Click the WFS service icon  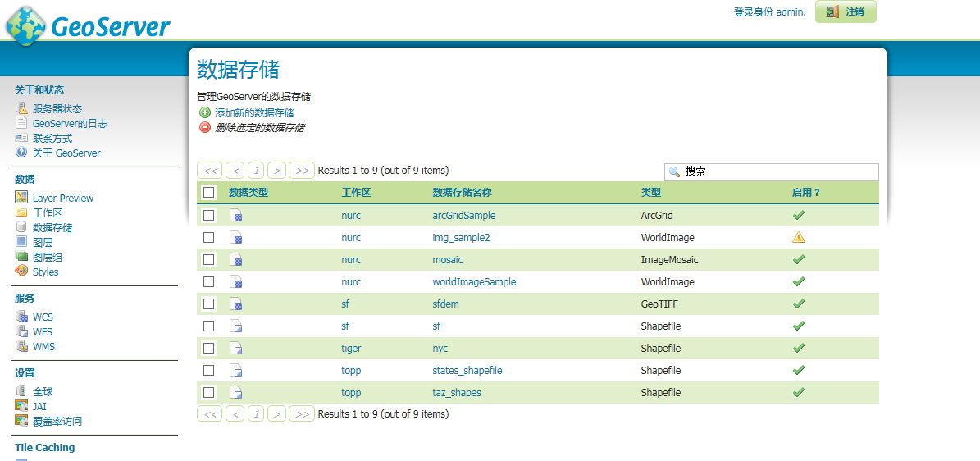coord(21,331)
